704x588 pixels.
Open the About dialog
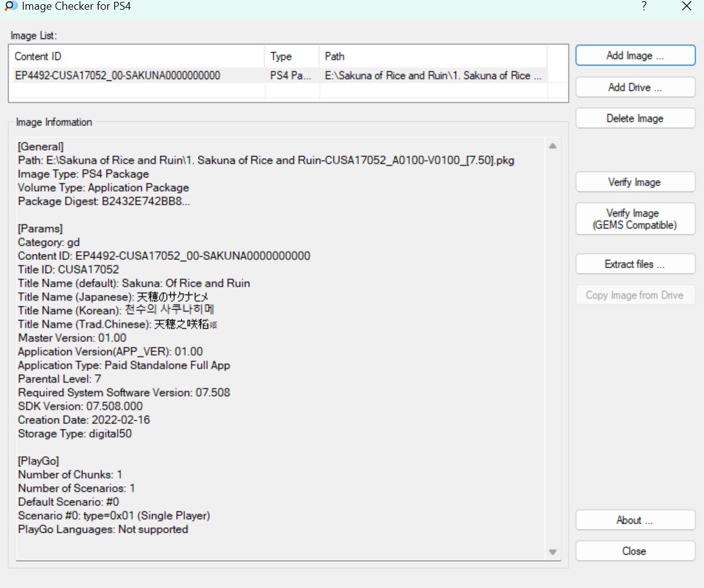[x=635, y=520]
